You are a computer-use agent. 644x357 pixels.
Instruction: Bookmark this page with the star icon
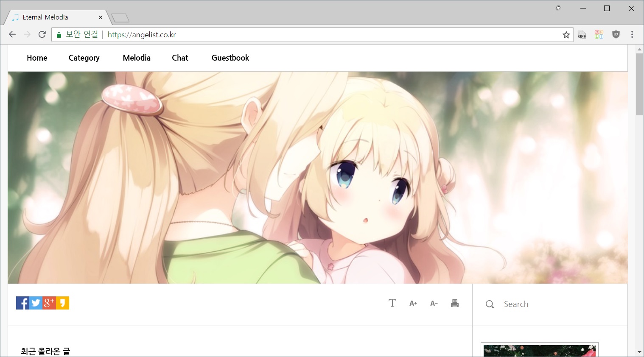tap(566, 35)
